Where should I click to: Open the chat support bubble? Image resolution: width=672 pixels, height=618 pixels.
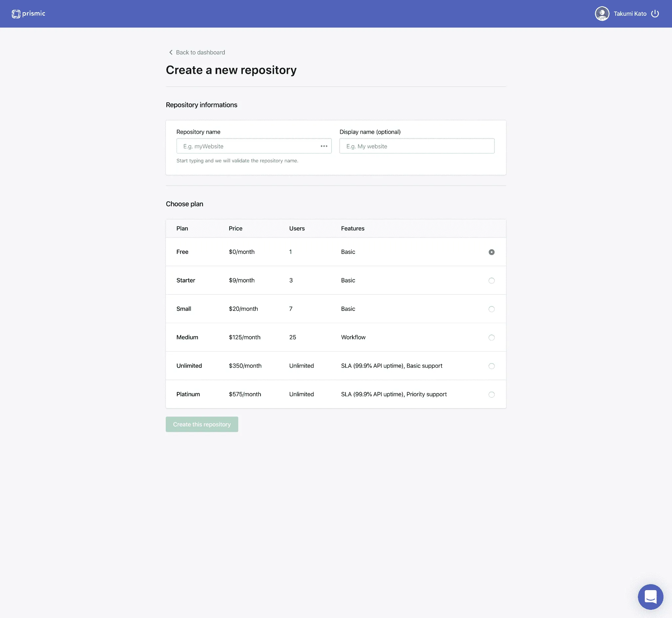pos(650,597)
